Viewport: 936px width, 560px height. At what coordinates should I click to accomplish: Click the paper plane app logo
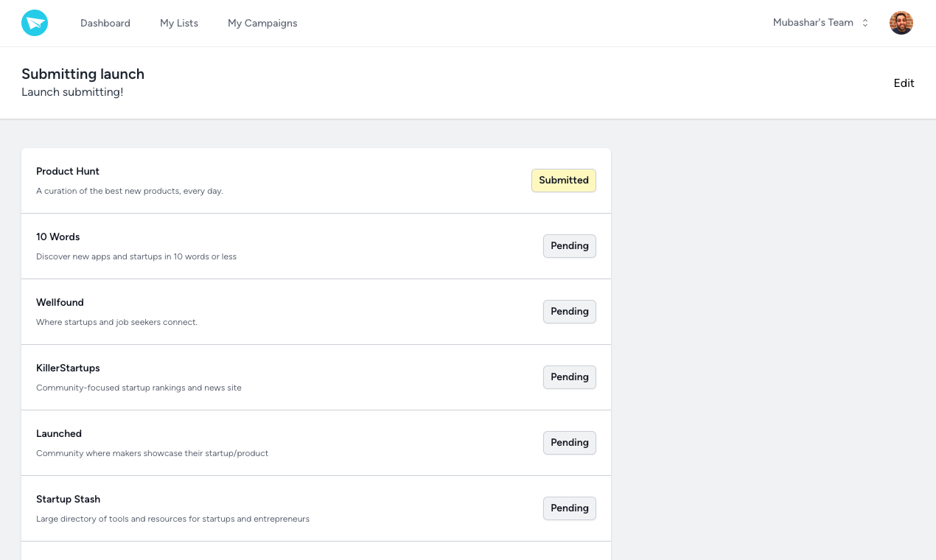coord(35,24)
